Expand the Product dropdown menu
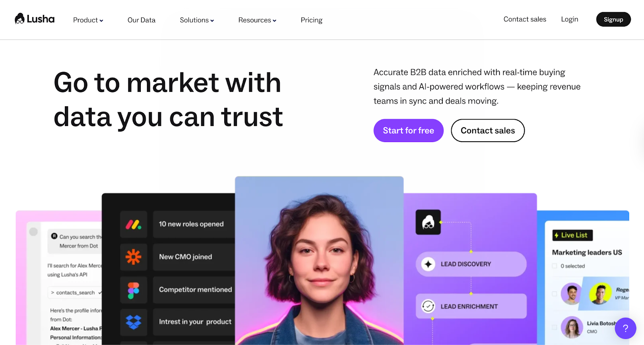The image size is (644, 345). point(88,20)
